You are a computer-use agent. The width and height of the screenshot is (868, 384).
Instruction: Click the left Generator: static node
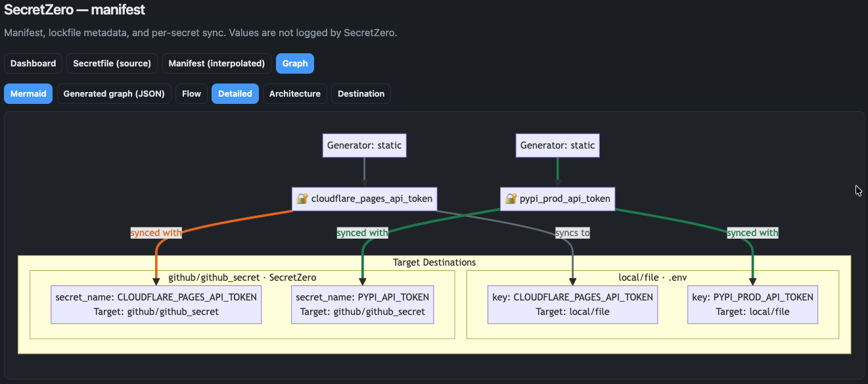(x=364, y=145)
